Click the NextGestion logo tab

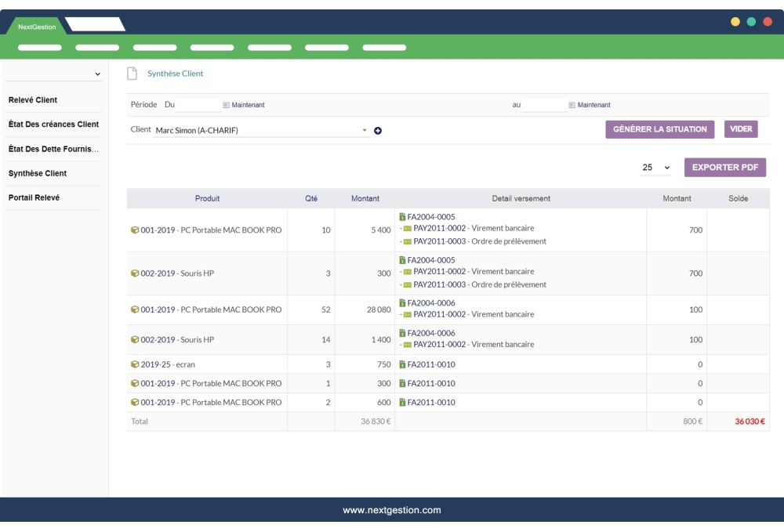[38, 25]
